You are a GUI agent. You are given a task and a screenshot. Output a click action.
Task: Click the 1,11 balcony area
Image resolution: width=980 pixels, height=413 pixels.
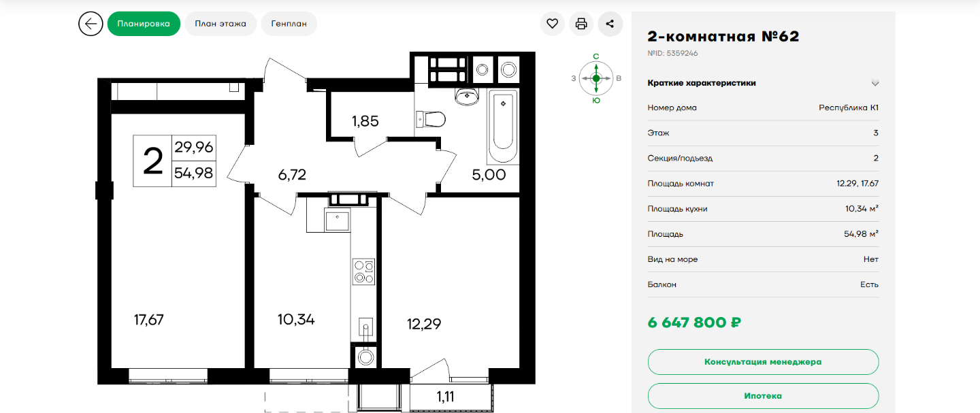point(445,397)
